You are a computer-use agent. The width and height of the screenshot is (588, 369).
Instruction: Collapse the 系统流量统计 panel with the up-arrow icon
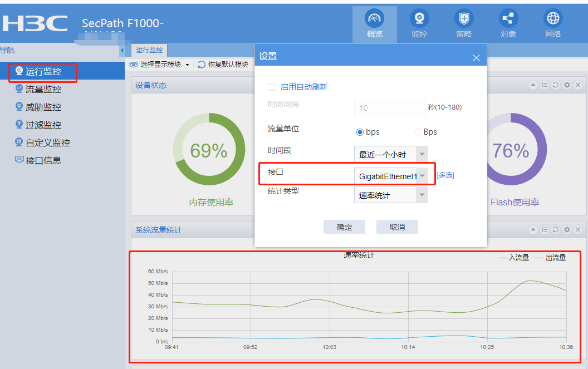533,229
